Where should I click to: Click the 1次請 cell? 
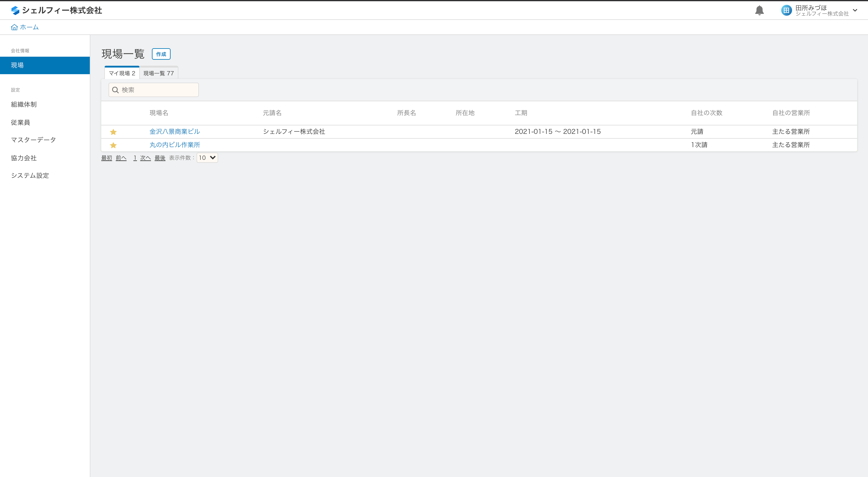pos(699,145)
